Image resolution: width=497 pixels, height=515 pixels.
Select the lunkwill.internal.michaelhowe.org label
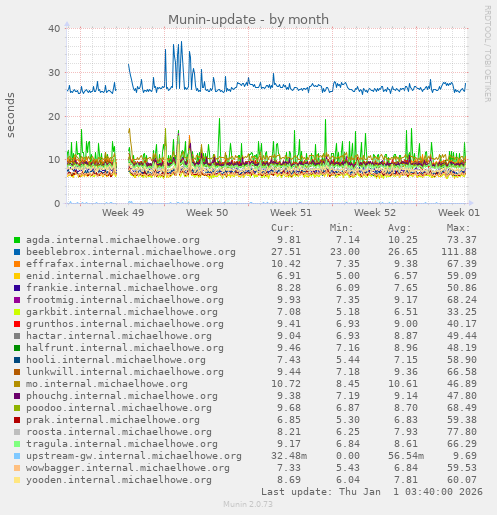click(x=125, y=372)
